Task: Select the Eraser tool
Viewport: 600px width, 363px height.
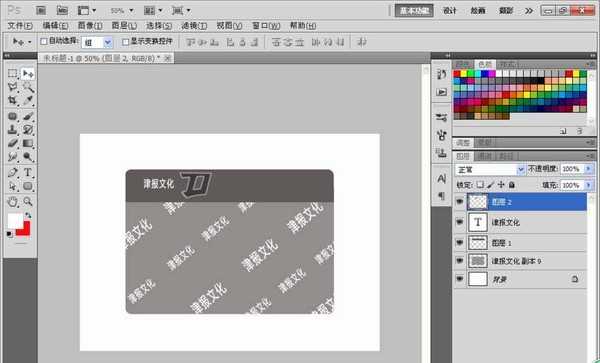Action: click(x=12, y=143)
